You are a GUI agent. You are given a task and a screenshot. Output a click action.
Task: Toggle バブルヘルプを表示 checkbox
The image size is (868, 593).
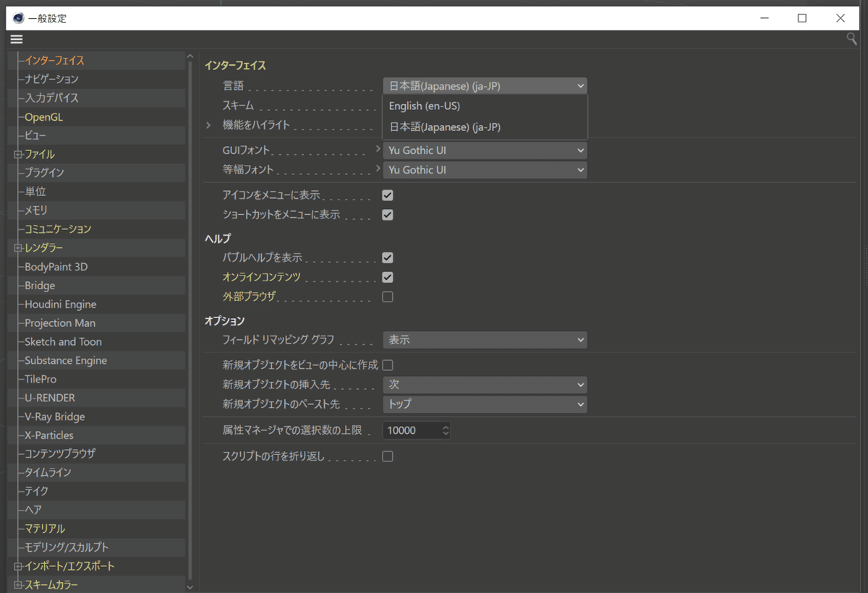pyautogui.click(x=388, y=257)
